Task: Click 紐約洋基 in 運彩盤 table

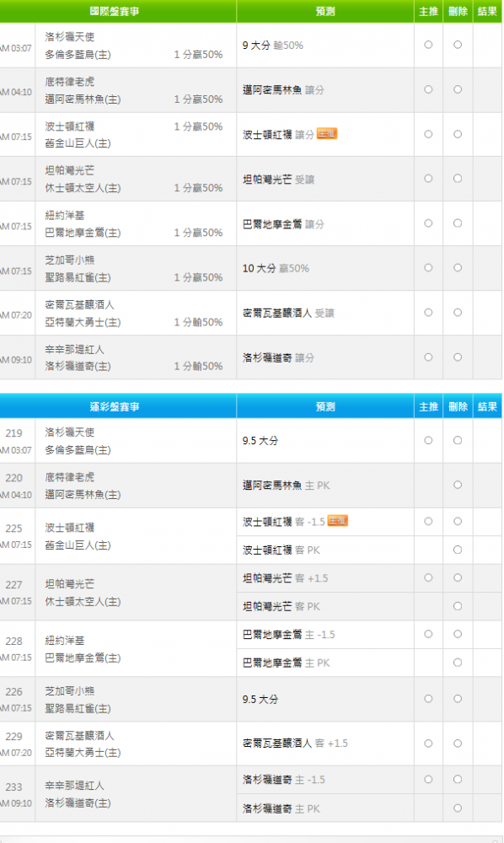Action: click(x=65, y=641)
